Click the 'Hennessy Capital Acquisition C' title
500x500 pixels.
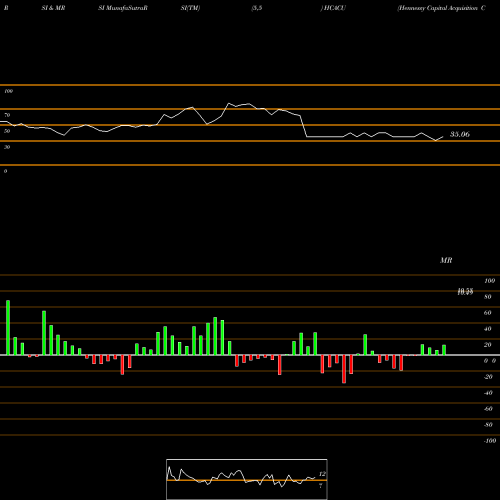tap(441, 8)
